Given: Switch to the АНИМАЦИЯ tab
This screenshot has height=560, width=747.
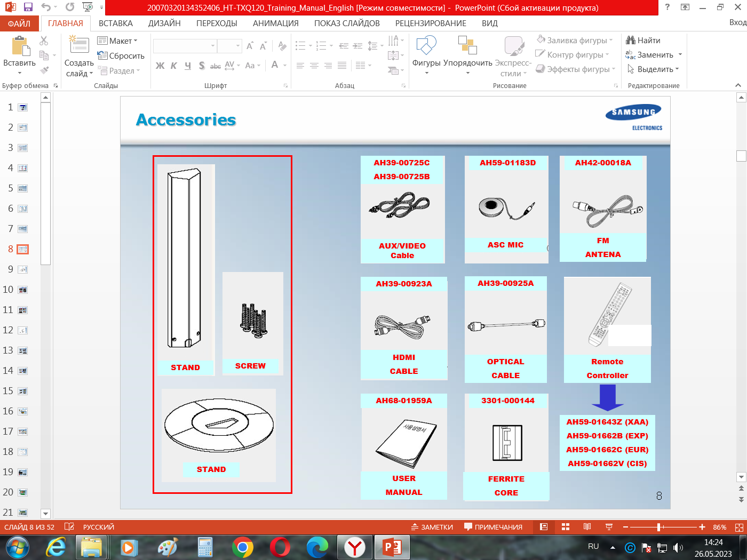Looking at the screenshot, I should 276,23.
